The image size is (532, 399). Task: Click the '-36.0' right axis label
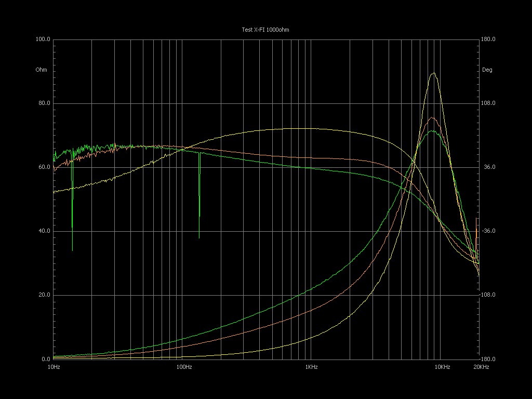click(x=488, y=231)
